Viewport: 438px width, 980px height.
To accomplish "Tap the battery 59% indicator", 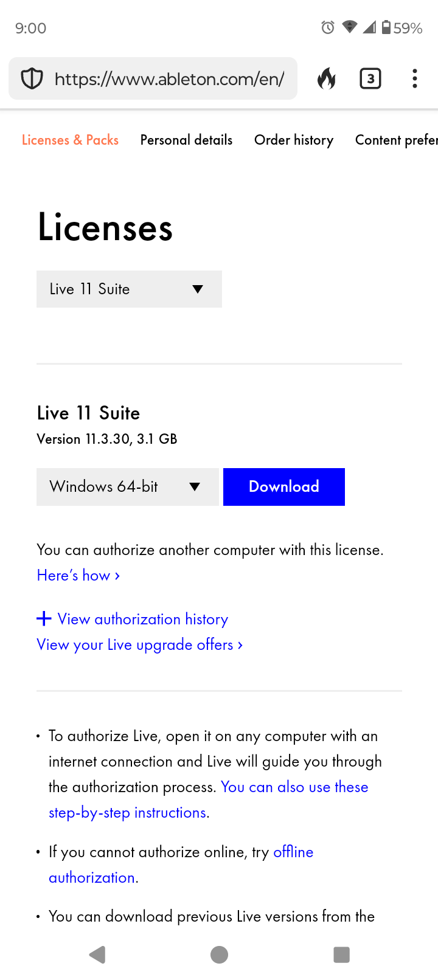I will [x=401, y=27].
